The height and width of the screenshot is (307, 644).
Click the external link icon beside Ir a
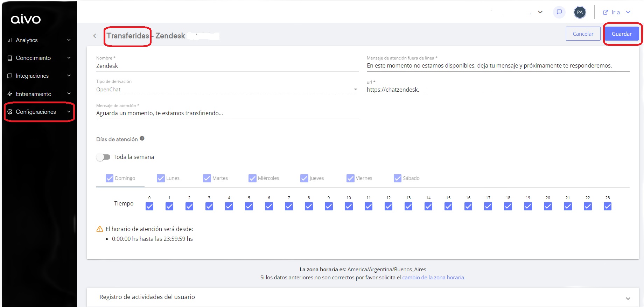605,12
